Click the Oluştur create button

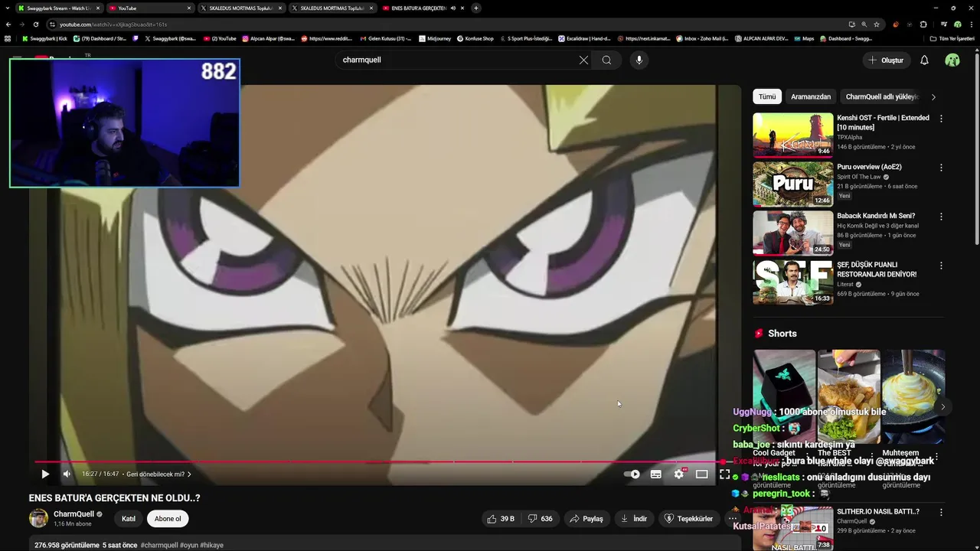886,60
